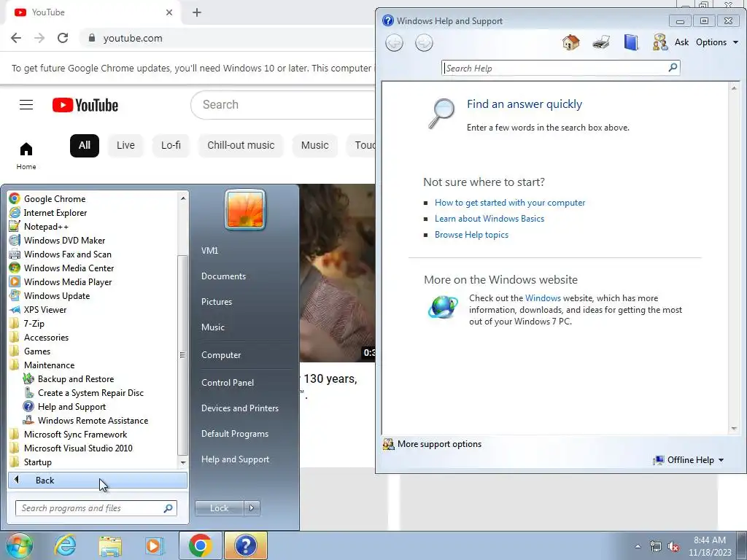The image size is (747, 560).
Task: Click YouTube Home sidebar icon
Action: point(26,156)
